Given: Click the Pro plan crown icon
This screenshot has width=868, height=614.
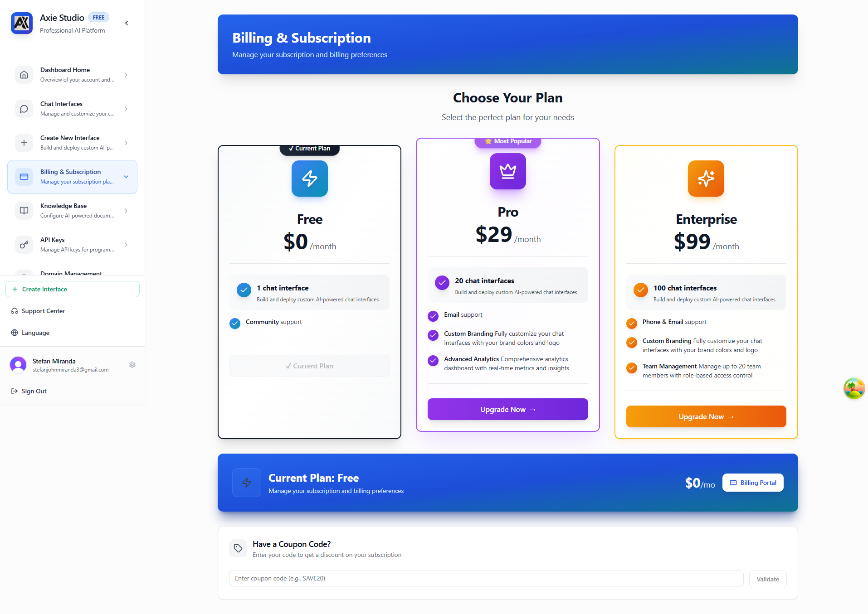Looking at the screenshot, I should [507, 172].
